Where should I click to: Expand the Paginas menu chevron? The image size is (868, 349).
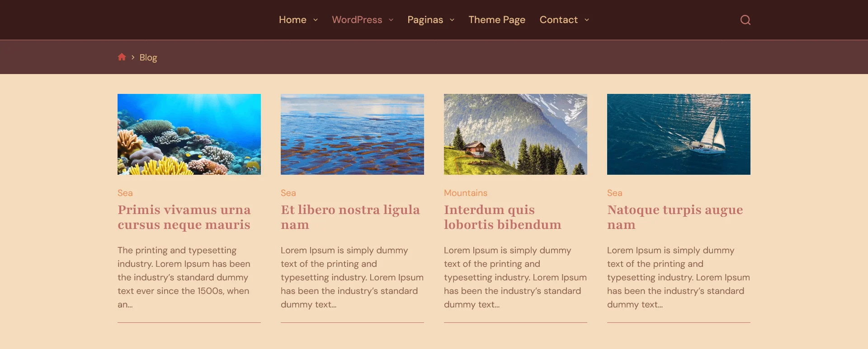(452, 20)
